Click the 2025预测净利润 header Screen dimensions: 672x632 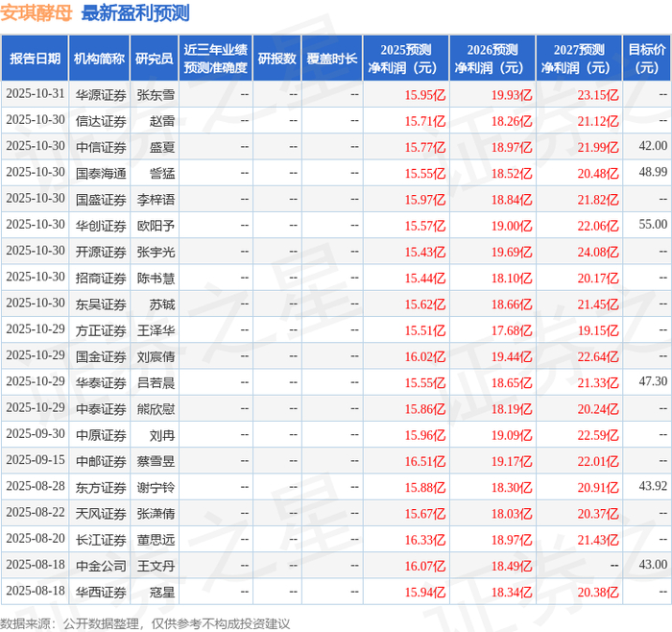(406, 59)
